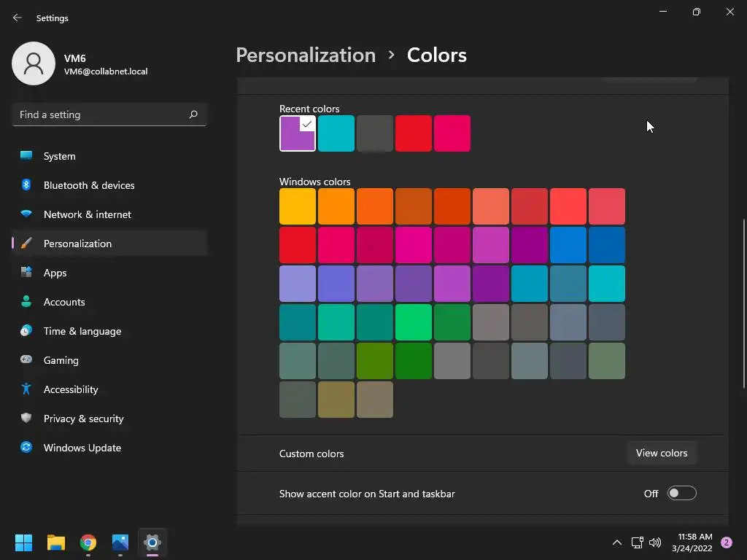Open Privacy & security settings
This screenshot has width=747, height=560.
(83, 419)
